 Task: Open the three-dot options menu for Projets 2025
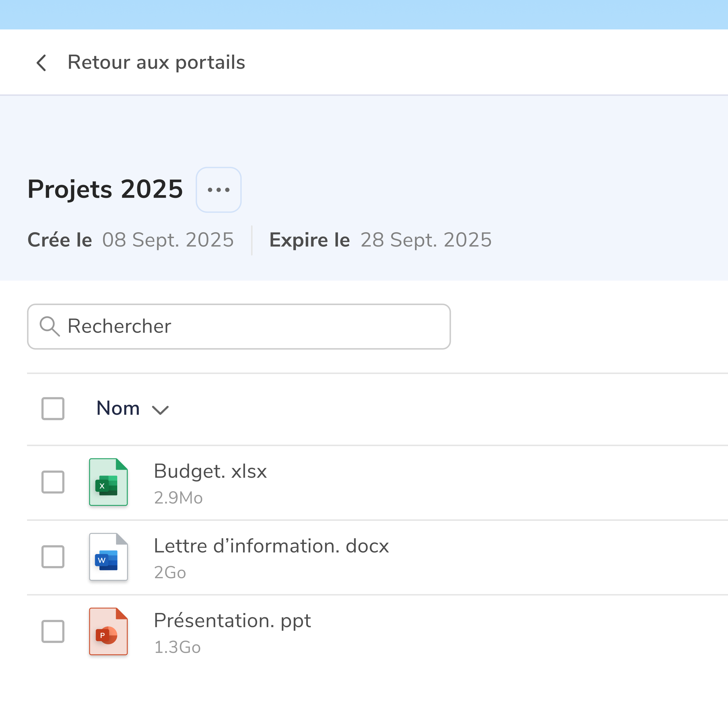pyautogui.click(x=219, y=190)
